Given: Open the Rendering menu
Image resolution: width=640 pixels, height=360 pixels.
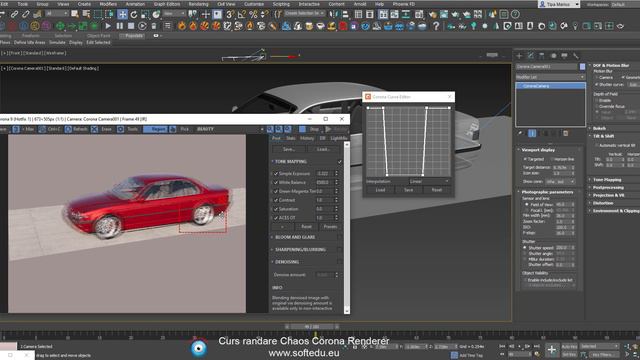Looking at the screenshot, I should click(x=198, y=4).
